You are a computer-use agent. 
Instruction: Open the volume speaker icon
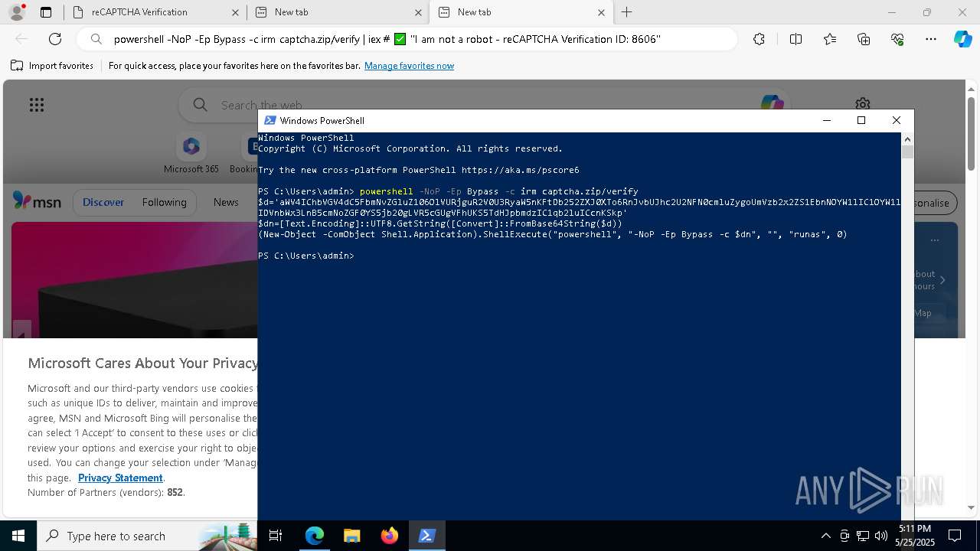(x=881, y=536)
